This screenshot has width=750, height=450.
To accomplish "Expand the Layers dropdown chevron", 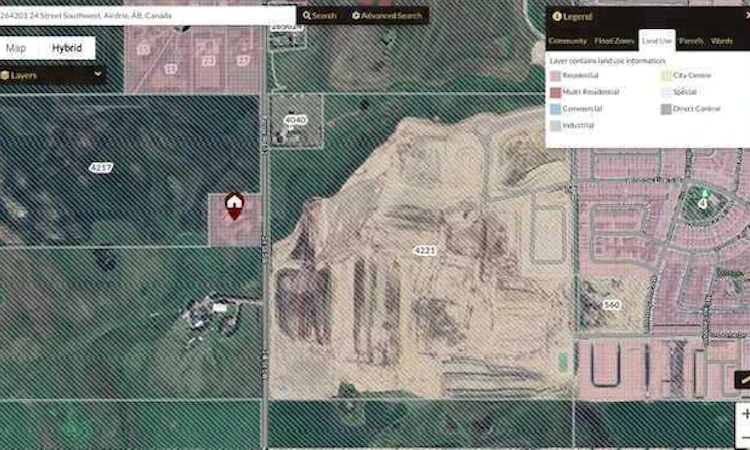I will point(98,74).
